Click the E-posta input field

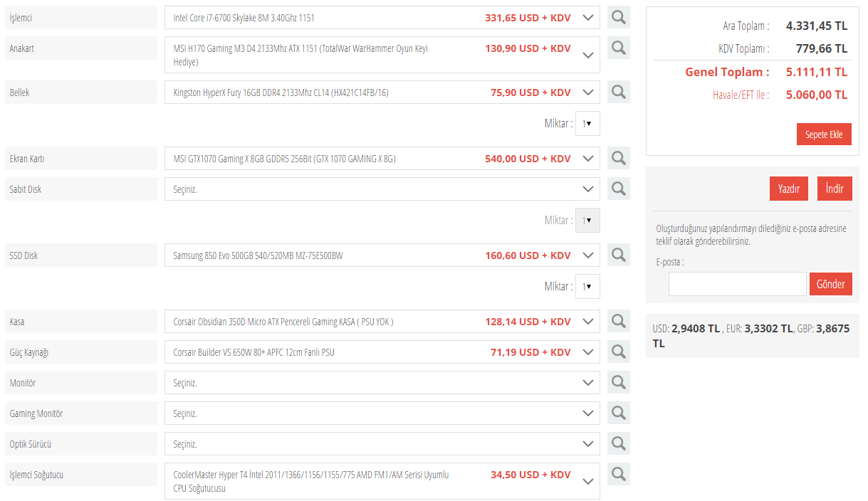737,284
